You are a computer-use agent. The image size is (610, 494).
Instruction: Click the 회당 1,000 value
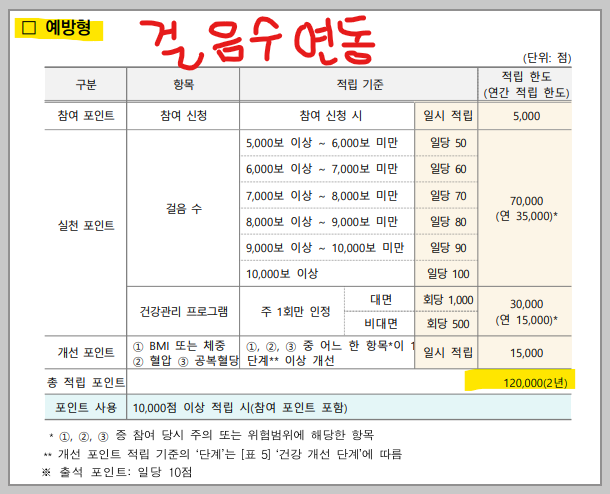pyautogui.click(x=448, y=300)
